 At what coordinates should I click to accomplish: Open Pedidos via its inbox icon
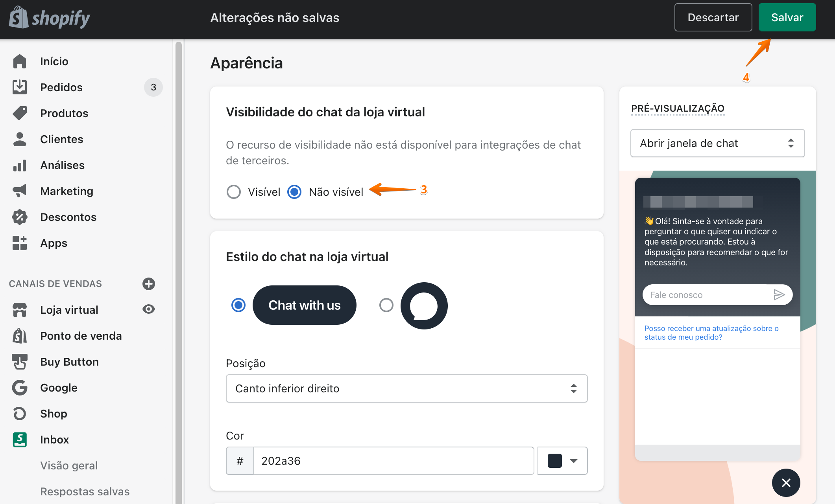20,87
